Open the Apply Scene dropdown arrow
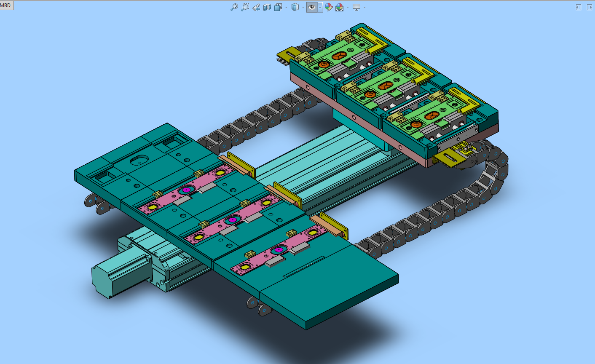This screenshot has width=595, height=364. click(x=348, y=7)
